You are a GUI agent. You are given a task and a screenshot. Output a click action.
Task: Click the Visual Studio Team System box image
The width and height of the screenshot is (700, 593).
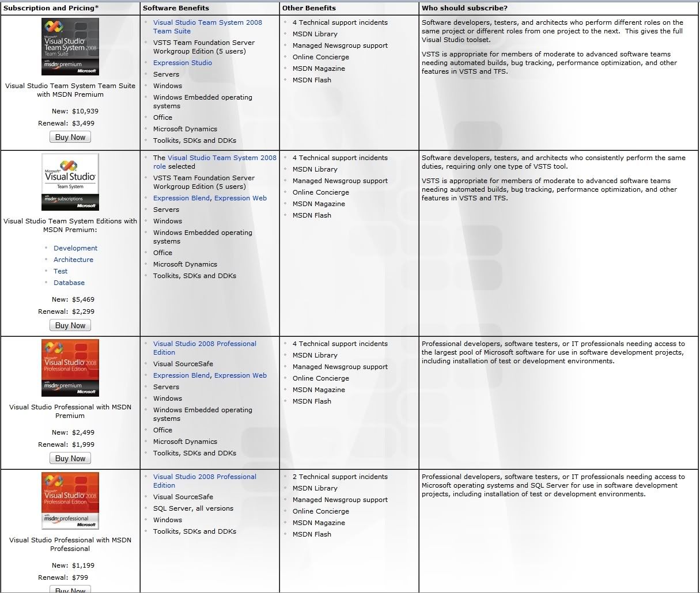70,181
